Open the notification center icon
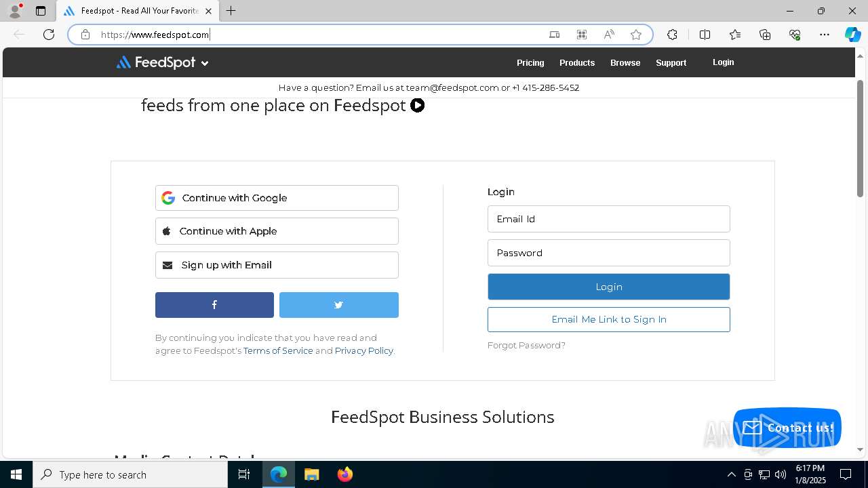 pyautogui.click(x=846, y=474)
